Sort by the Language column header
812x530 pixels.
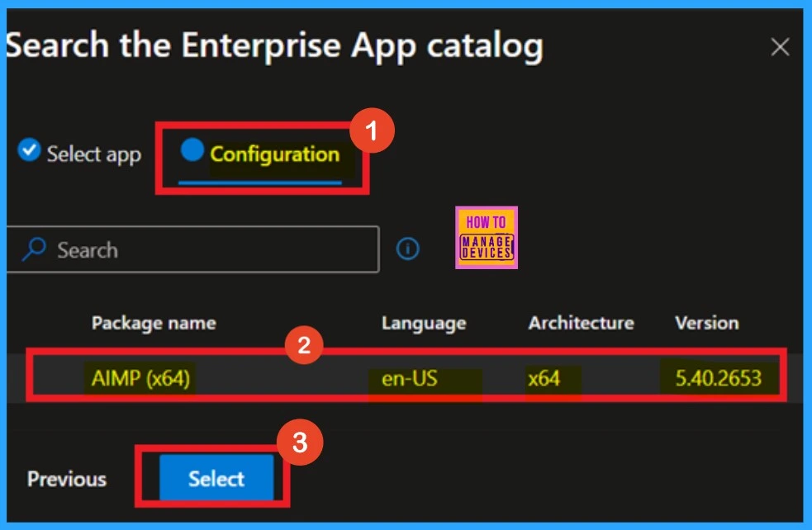(x=424, y=323)
